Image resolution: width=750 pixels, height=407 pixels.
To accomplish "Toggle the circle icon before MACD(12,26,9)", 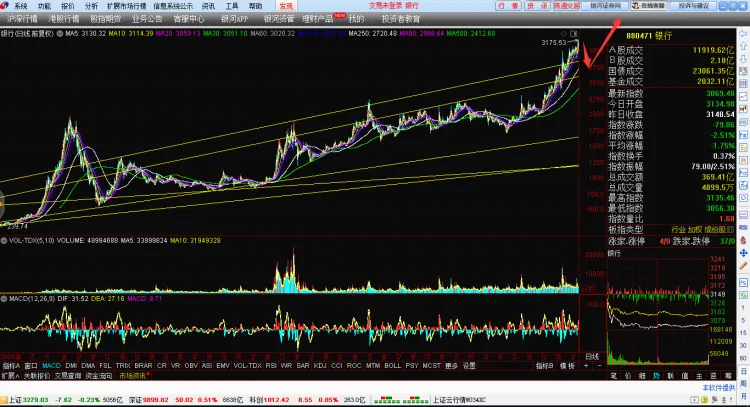I will tap(4, 298).
